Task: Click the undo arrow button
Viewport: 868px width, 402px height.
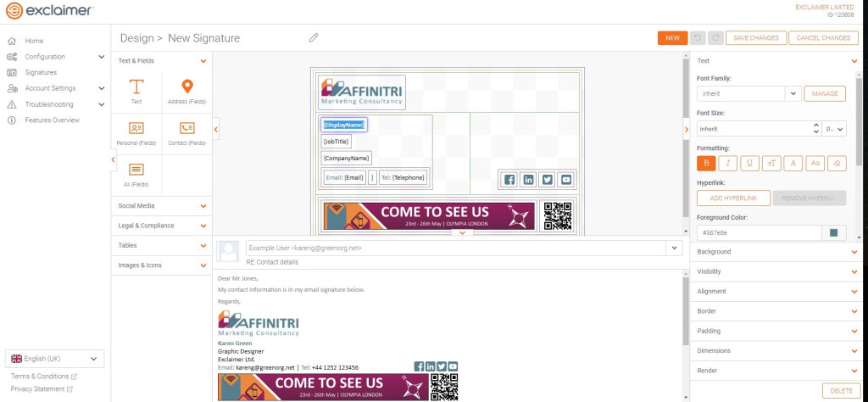Action: pyautogui.click(x=698, y=37)
